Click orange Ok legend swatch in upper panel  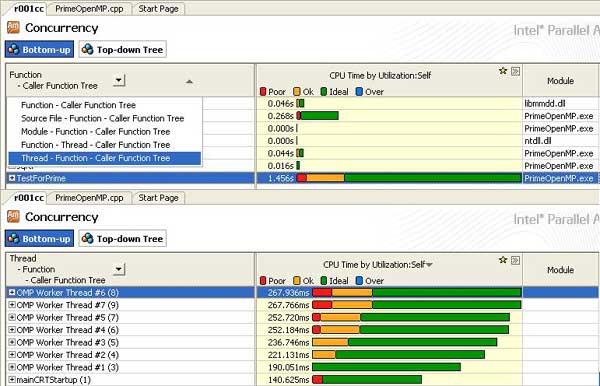pyautogui.click(x=297, y=92)
